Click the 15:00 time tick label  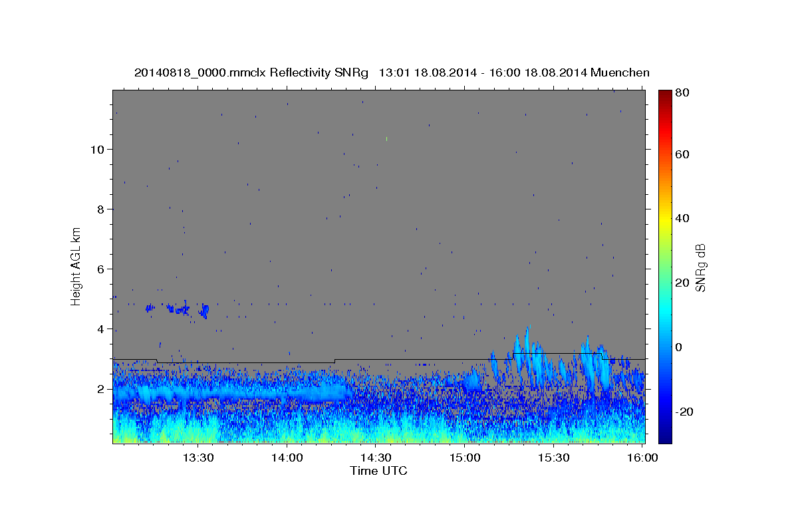pyautogui.click(x=465, y=458)
